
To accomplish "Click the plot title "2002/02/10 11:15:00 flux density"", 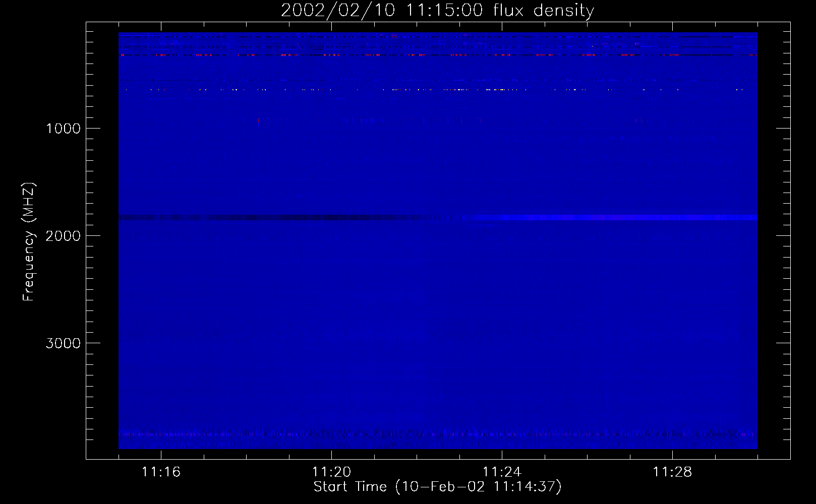I will [x=437, y=10].
